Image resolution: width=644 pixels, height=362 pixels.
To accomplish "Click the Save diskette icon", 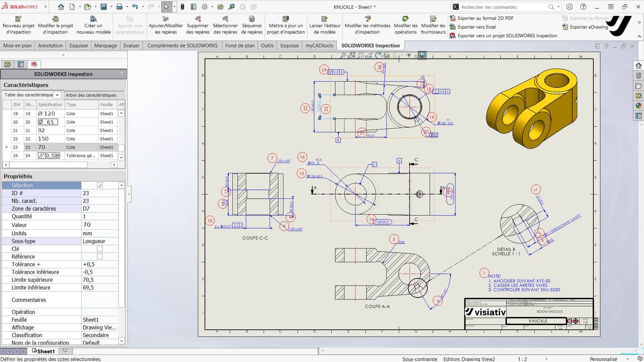I will click(104, 7).
